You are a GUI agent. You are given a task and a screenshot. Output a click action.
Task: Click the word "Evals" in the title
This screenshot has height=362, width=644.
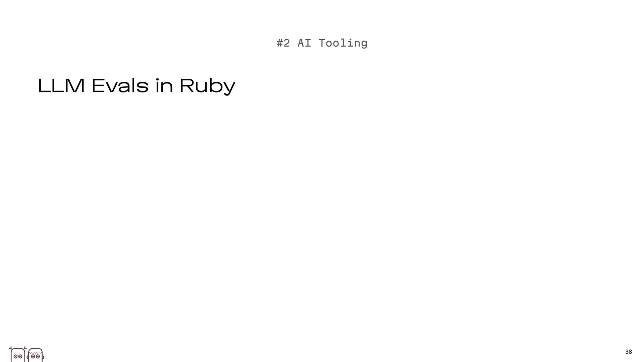point(120,86)
